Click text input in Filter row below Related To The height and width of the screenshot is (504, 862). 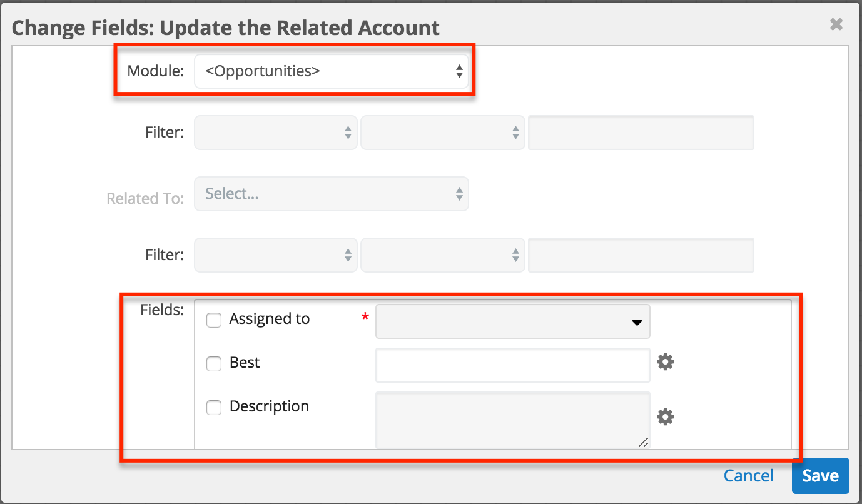[641, 255]
